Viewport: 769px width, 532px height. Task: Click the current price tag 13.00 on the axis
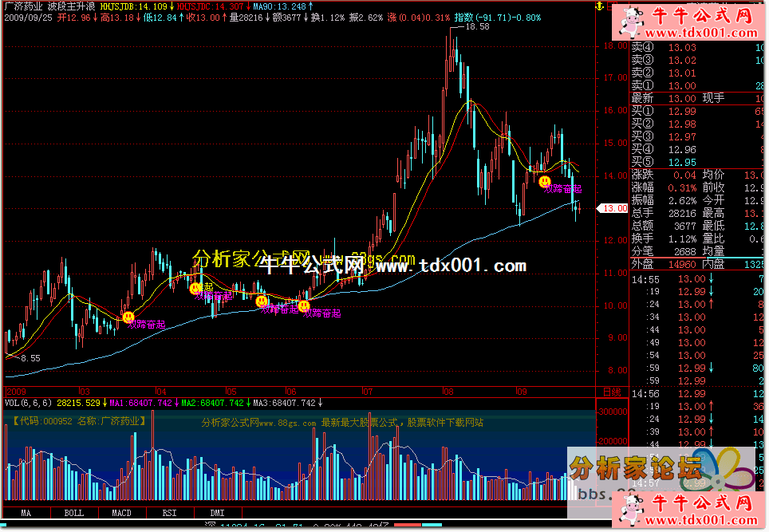[x=614, y=208]
